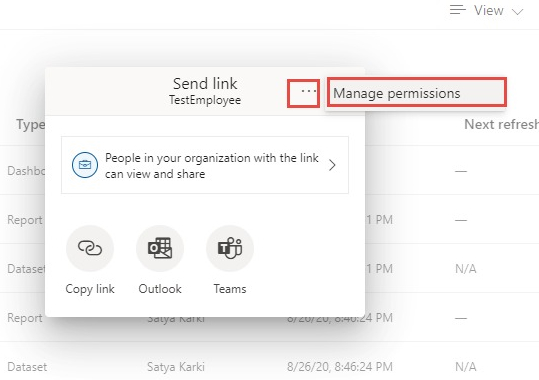Click the briefcase organization icon

[x=85, y=165]
